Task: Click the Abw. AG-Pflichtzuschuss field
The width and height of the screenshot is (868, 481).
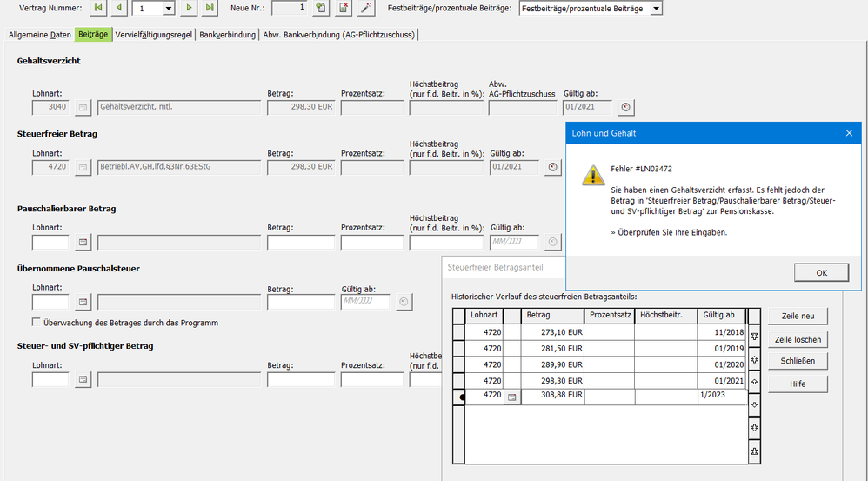Action: (x=523, y=107)
